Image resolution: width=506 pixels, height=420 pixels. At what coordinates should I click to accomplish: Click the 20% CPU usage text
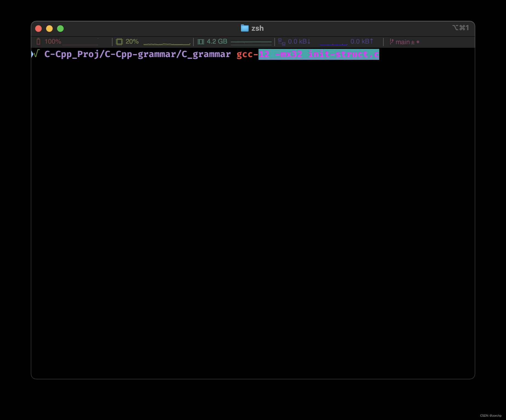(132, 41)
